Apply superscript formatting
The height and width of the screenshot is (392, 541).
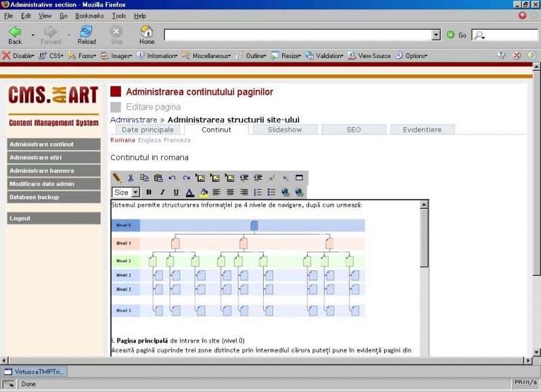[x=272, y=178]
